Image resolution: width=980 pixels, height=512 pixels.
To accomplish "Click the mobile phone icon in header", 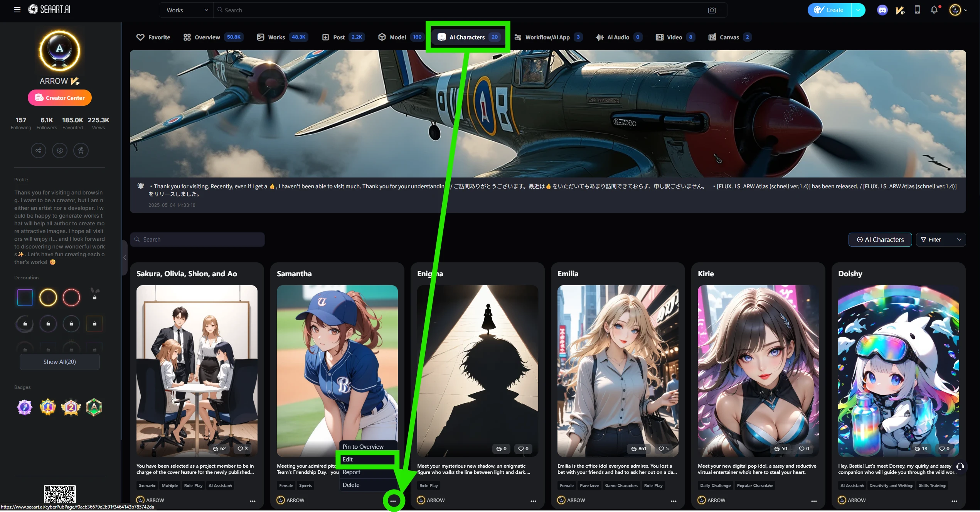I will tap(917, 10).
